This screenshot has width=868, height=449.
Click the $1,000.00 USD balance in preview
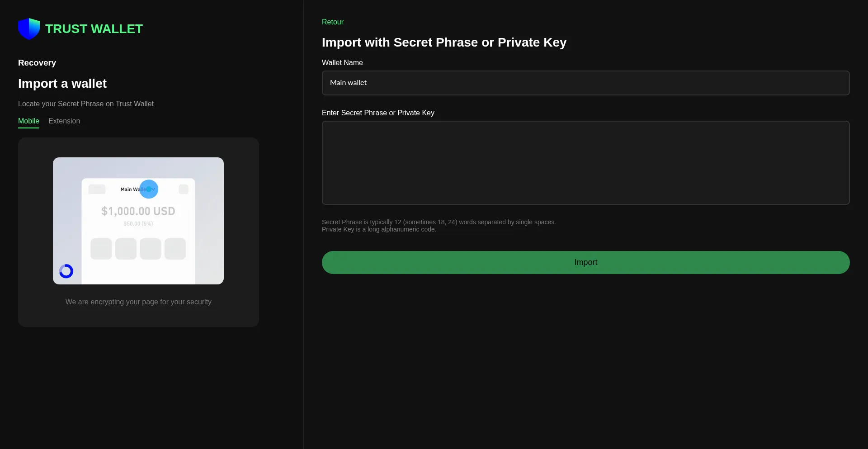[x=138, y=211]
